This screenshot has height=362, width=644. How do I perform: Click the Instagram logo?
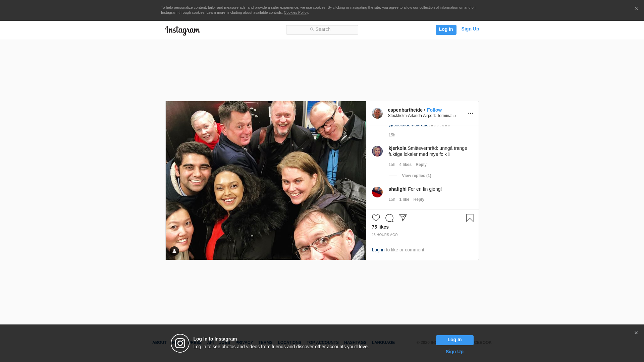click(x=182, y=31)
